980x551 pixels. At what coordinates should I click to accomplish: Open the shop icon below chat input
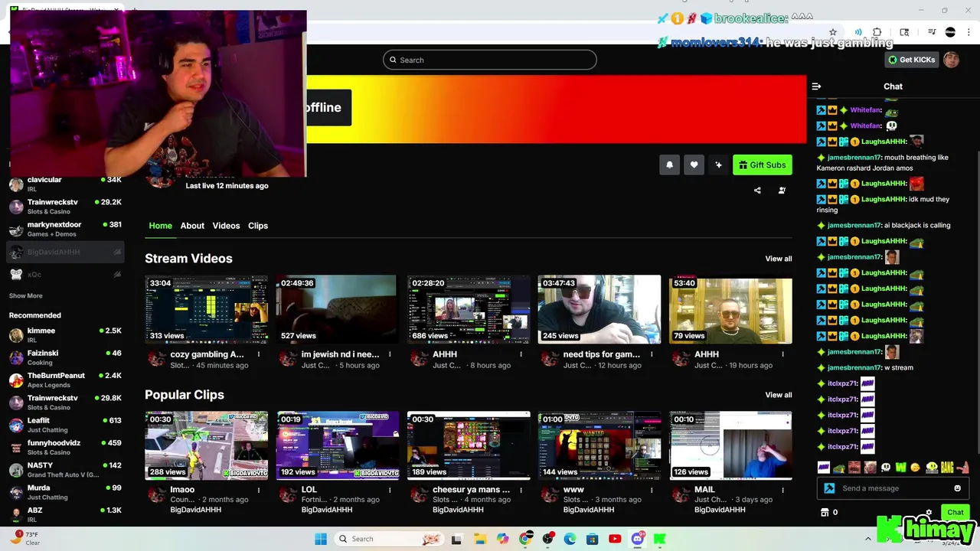tap(825, 512)
